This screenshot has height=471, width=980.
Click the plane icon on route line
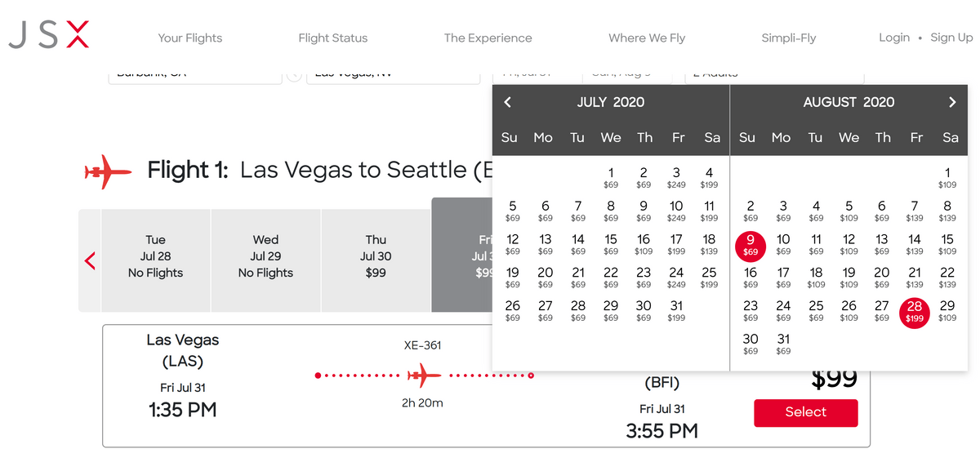coord(424,375)
